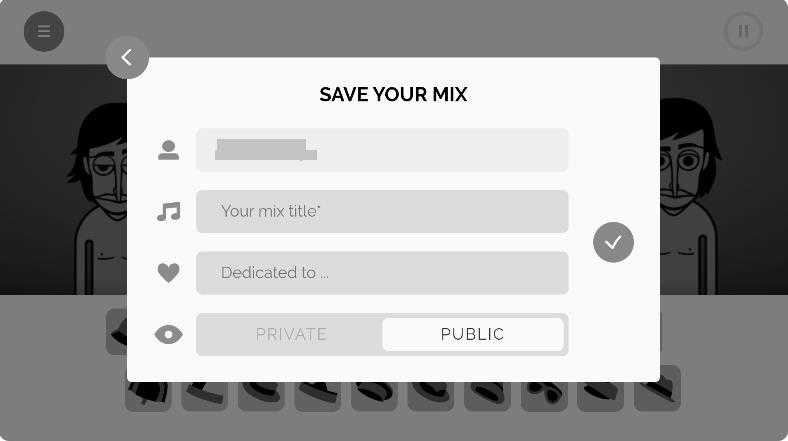This screenshot has height=441, width=788.
Task: Click the music note icon
Action: click(x=168, y=212)
